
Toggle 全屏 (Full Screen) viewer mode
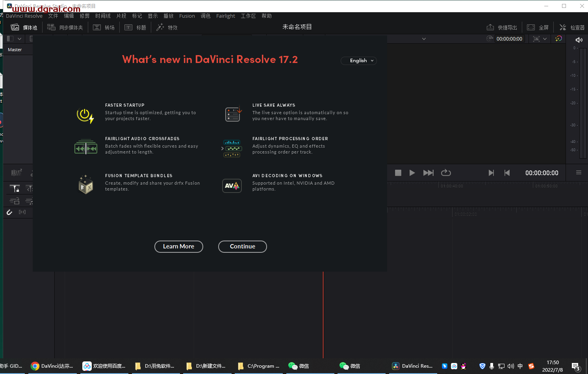pos(538,27)
